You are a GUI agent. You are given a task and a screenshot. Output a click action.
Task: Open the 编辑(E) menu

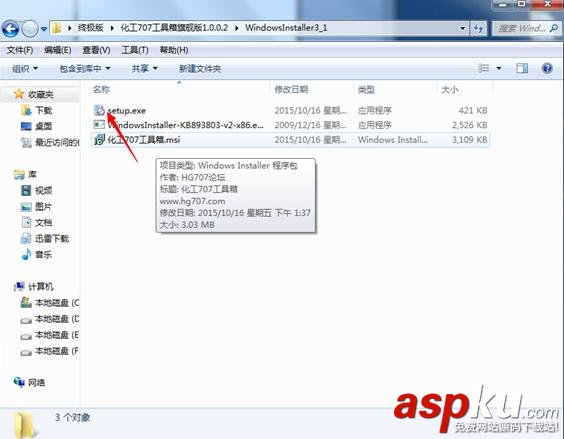58,50
